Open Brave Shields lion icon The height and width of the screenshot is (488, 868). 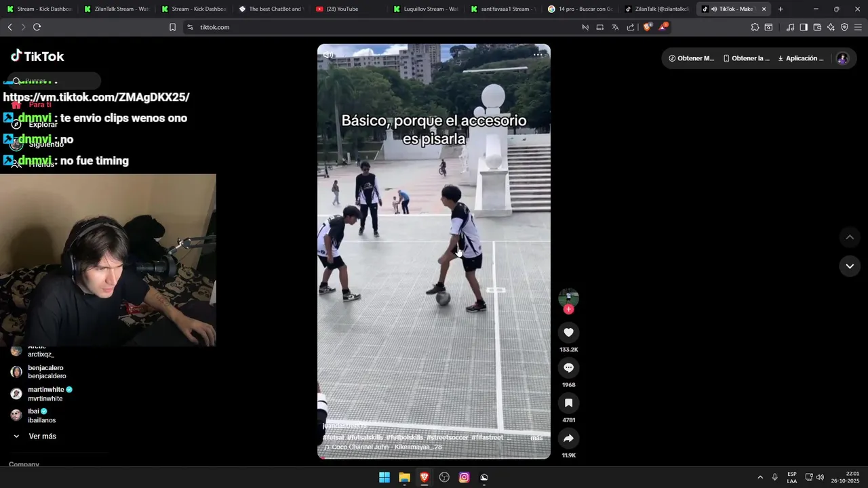tap(647, 27)
